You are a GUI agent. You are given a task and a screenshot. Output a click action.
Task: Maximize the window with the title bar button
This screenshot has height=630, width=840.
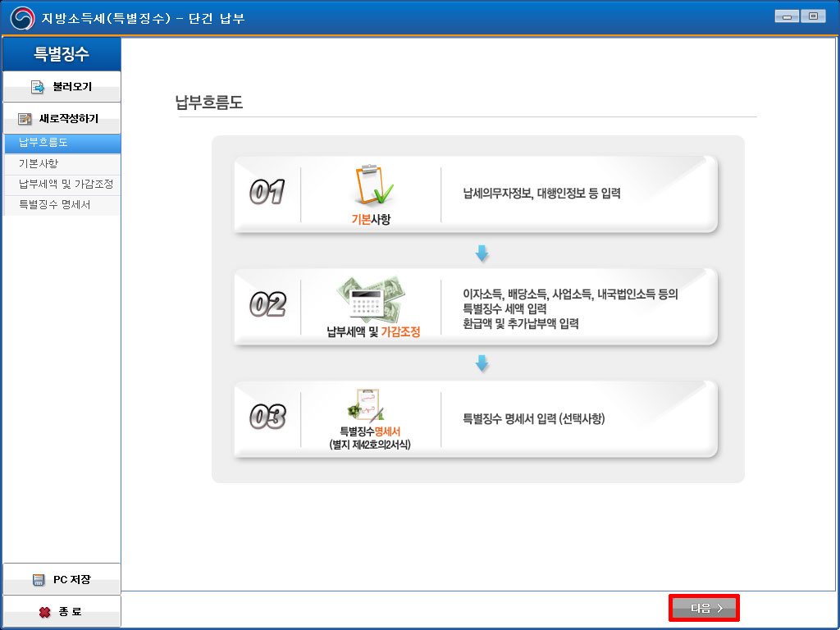[813, 16]
